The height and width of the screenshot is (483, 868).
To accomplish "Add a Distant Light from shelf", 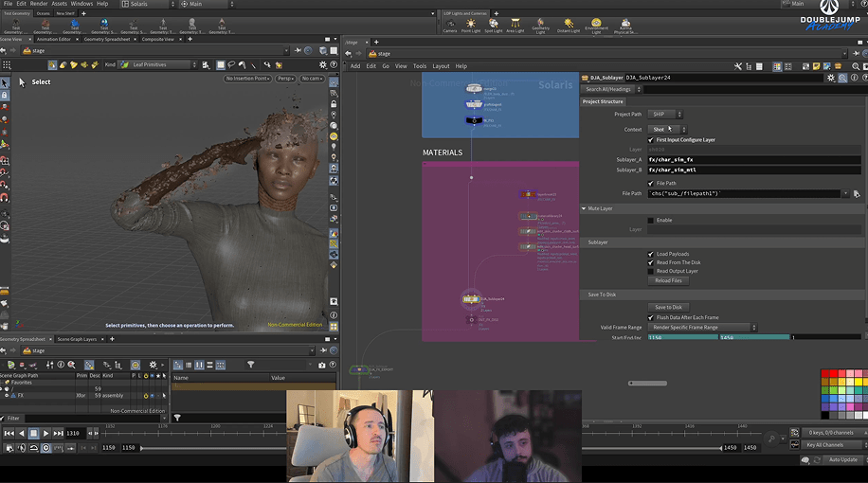I will click(x=569, y=25).
